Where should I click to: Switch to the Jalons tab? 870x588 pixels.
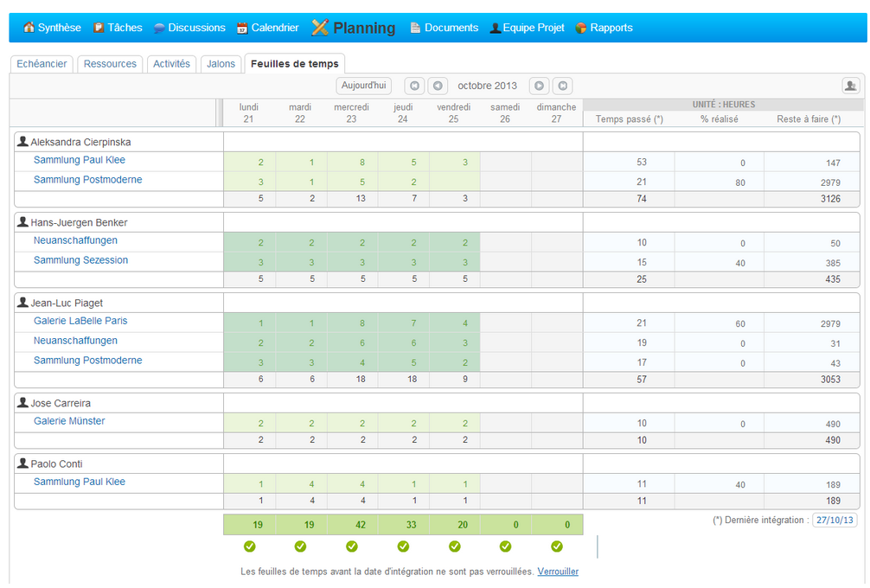coord(221,64)
